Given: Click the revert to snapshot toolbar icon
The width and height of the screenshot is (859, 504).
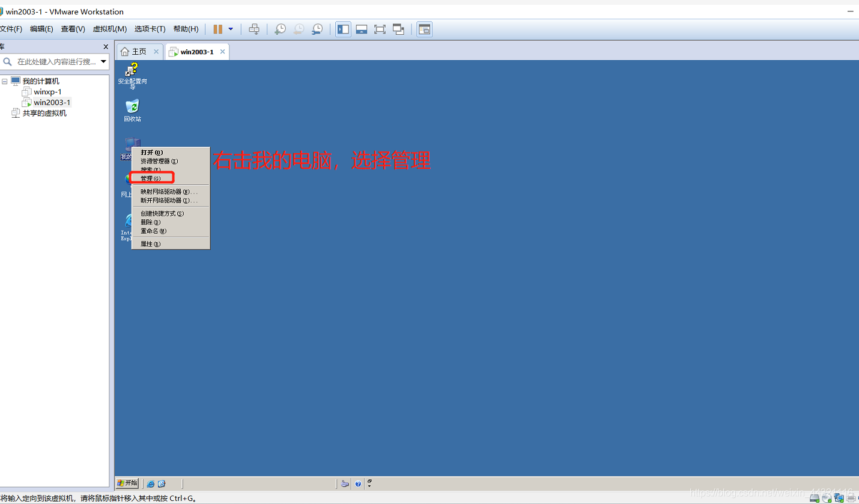Looking at the screenshot, I should 299,29.
